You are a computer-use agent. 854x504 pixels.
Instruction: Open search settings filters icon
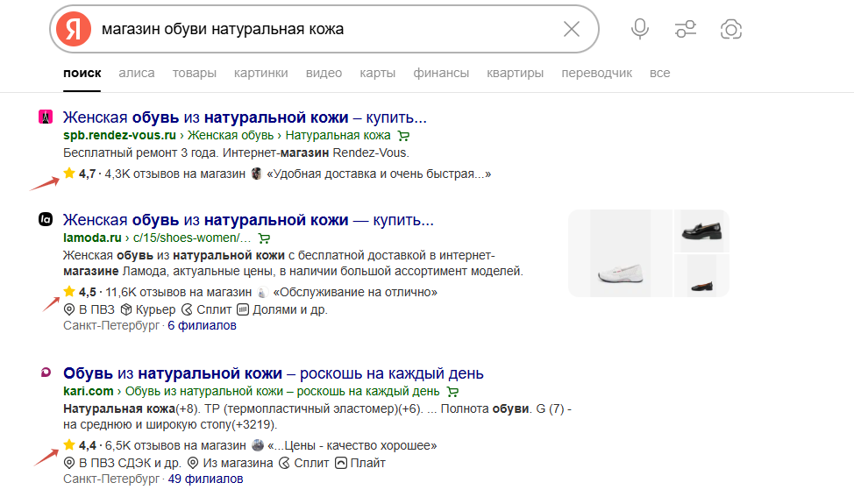[x=686, y=29]
